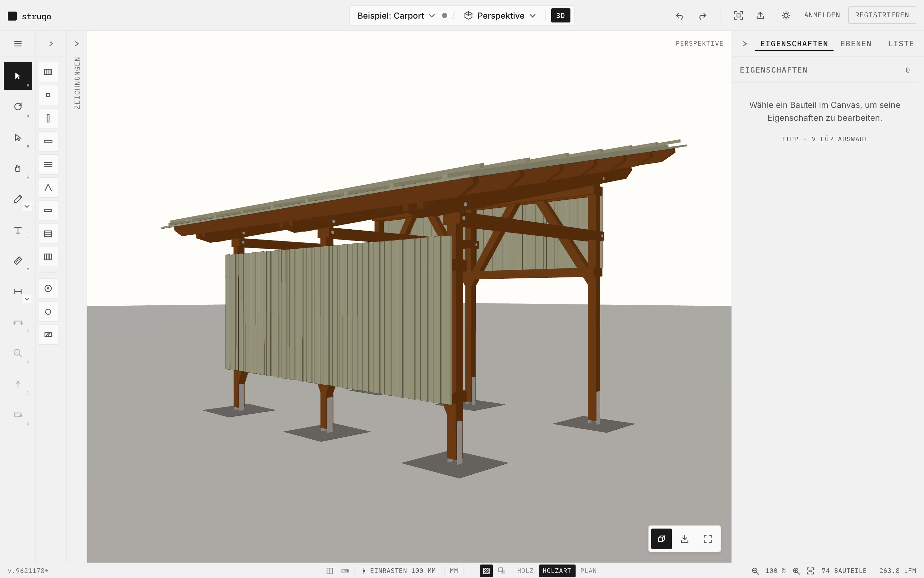Choose the circle-with-dot component icon
Viewport: 924px width, 578px height.
[48, 289]
